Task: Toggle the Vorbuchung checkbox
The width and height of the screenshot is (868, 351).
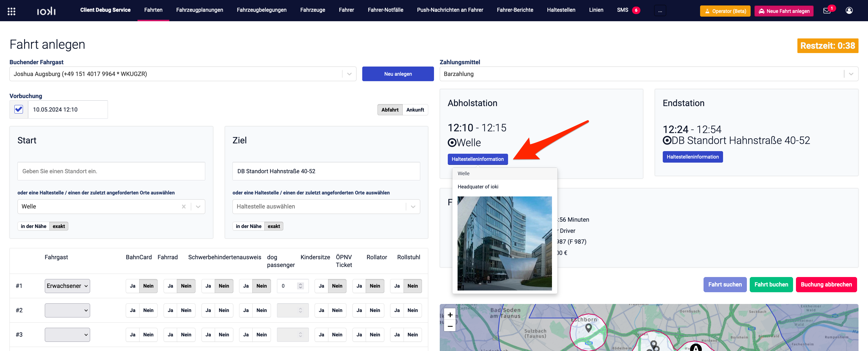Action: [19, 109]
